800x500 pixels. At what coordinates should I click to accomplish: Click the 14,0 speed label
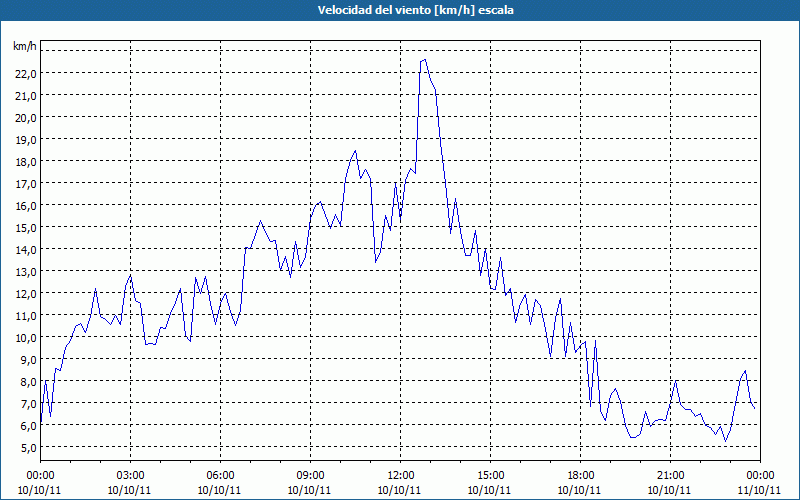[26, 249]
